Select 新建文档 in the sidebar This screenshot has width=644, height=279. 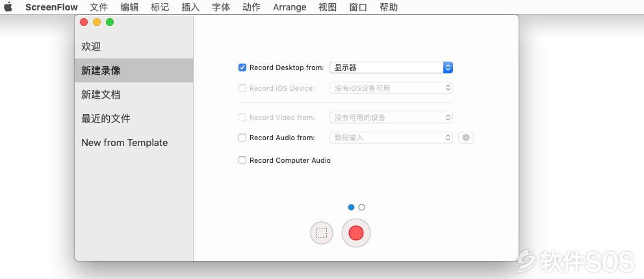[134, 95]
